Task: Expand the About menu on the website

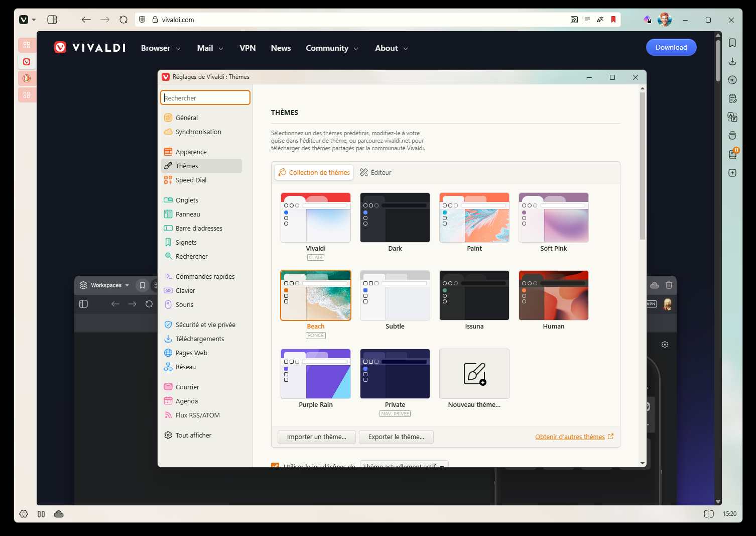Action: click(x=392, y=48)
